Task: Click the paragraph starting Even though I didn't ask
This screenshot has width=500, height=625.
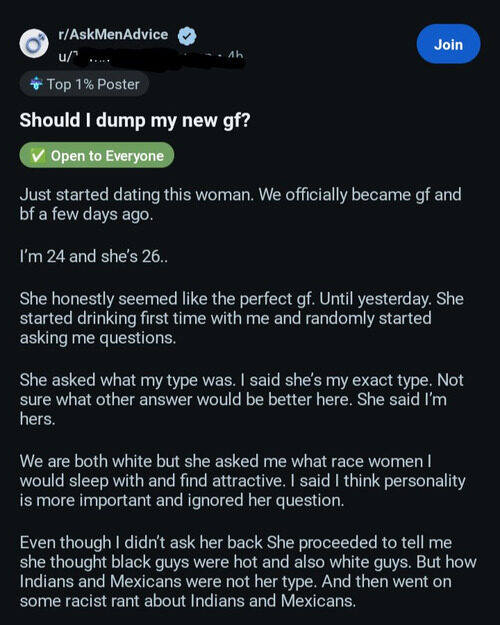Action: point(248,572)
